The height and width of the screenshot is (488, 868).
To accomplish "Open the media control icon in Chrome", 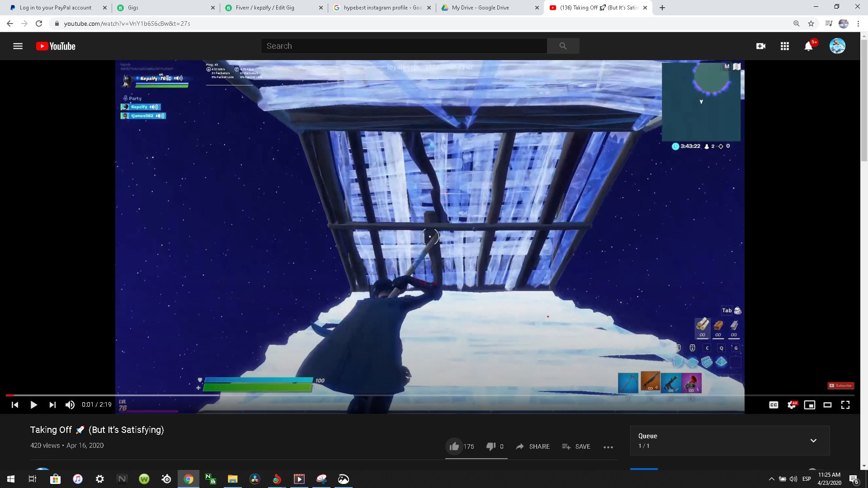I will tap(829, 23).
